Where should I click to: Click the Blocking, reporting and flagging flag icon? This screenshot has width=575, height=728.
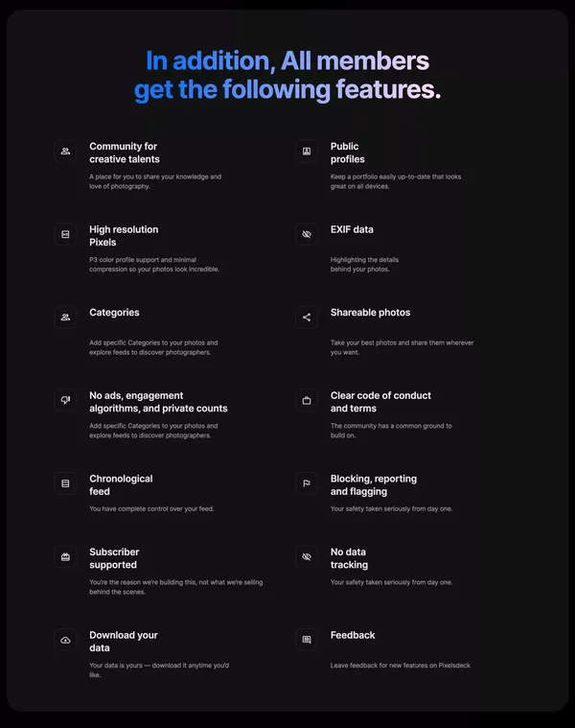tap(307, 483)
